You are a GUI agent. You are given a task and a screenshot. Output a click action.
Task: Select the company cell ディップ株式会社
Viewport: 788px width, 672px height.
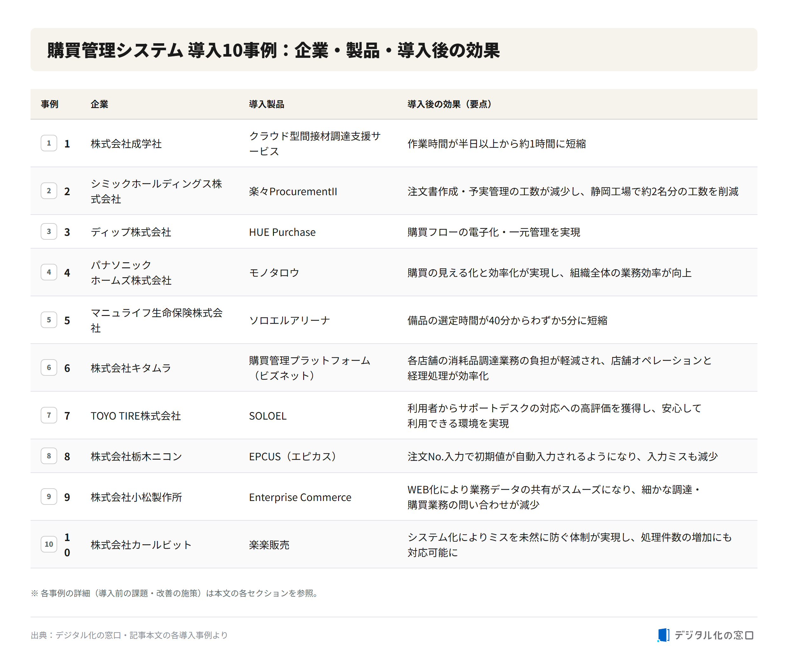(x=131, y=232)
